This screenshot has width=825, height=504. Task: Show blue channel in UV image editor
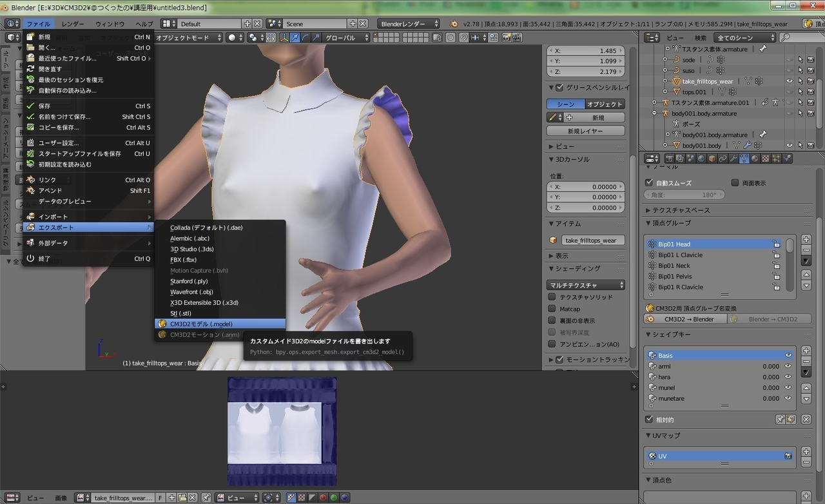(344, 498)
